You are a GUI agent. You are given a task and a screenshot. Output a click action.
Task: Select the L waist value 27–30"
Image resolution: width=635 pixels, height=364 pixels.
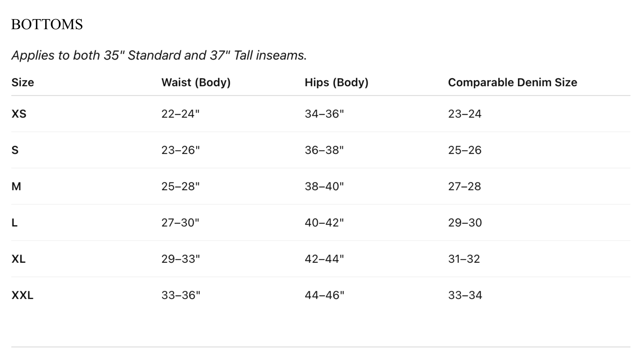[180, 223]
